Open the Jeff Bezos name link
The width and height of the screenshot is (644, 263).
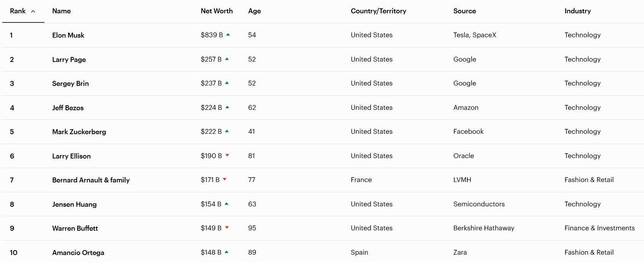coord(68,108)
